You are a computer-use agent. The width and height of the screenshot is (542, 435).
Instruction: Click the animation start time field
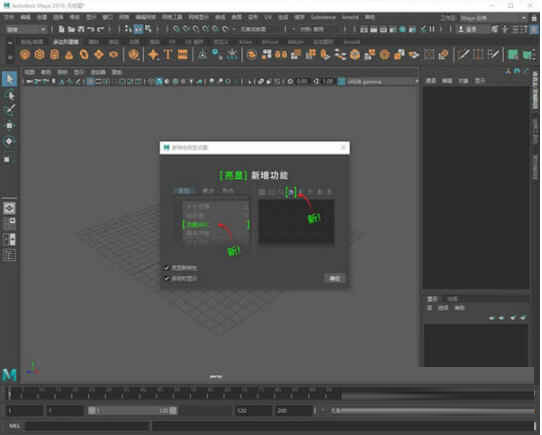coord(24,411)
